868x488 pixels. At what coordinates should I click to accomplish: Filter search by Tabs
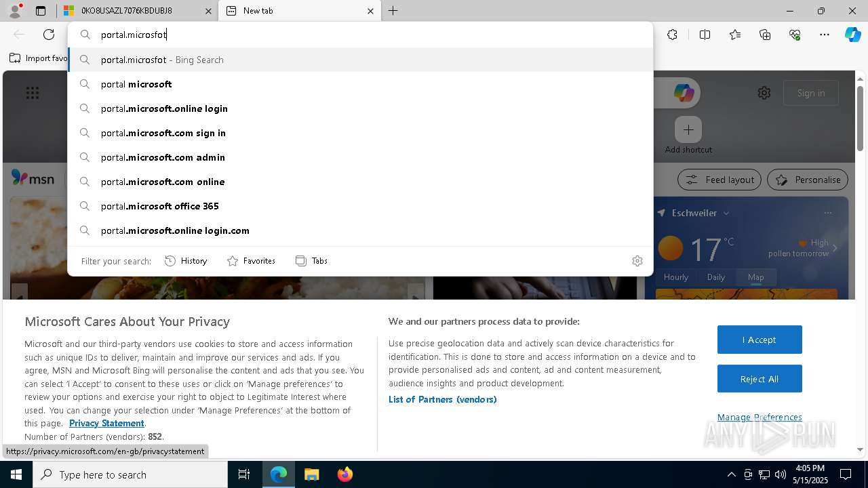click(311, 261)
